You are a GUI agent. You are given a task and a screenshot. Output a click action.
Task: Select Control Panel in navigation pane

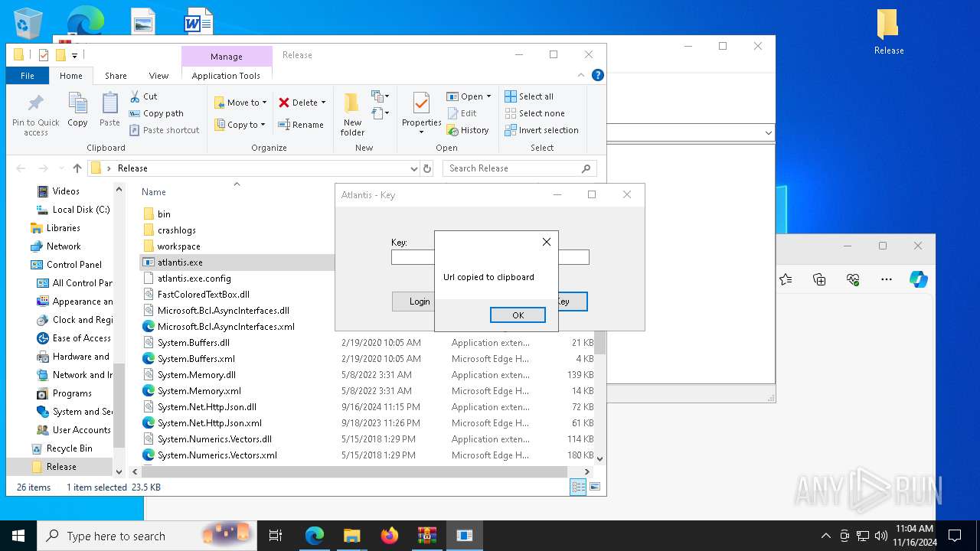(x=73, y=265)
